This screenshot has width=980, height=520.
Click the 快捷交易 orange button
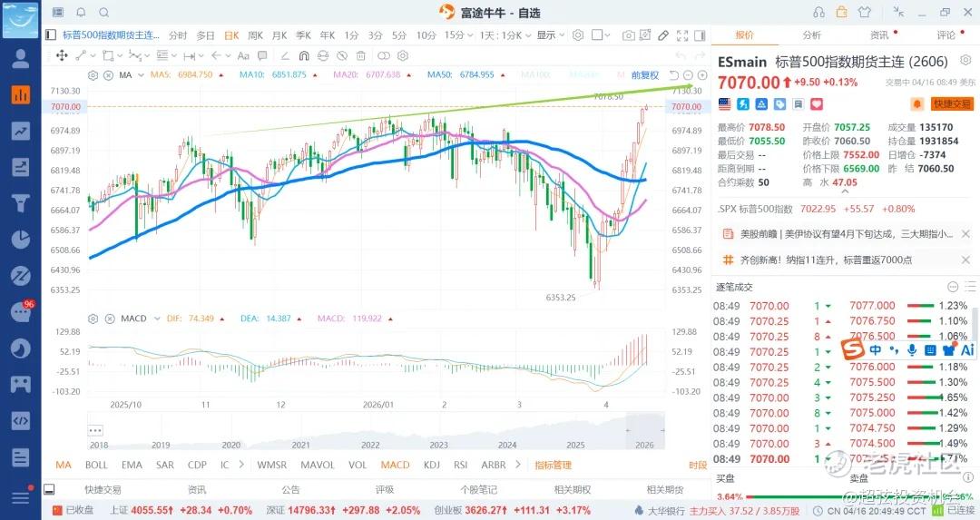[952, 103]
